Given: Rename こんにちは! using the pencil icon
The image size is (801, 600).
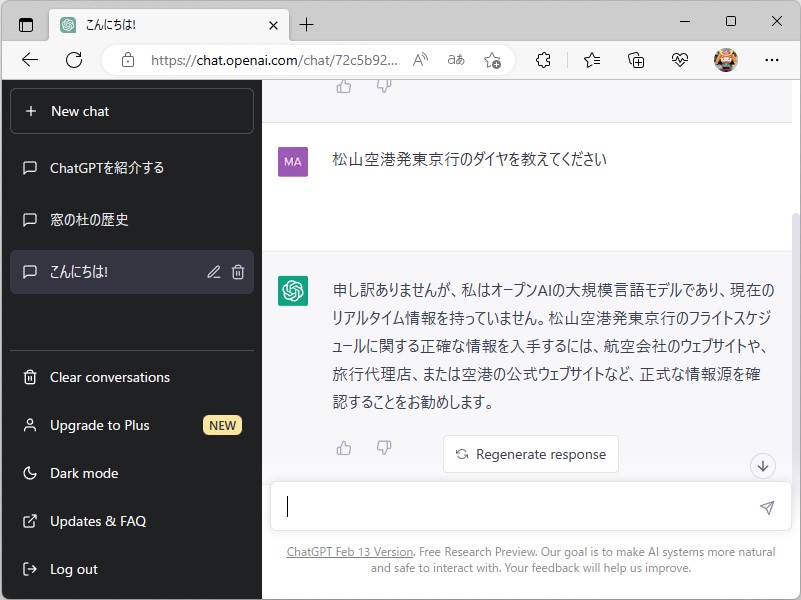Looking at the screenshot, I should [213, 271].
